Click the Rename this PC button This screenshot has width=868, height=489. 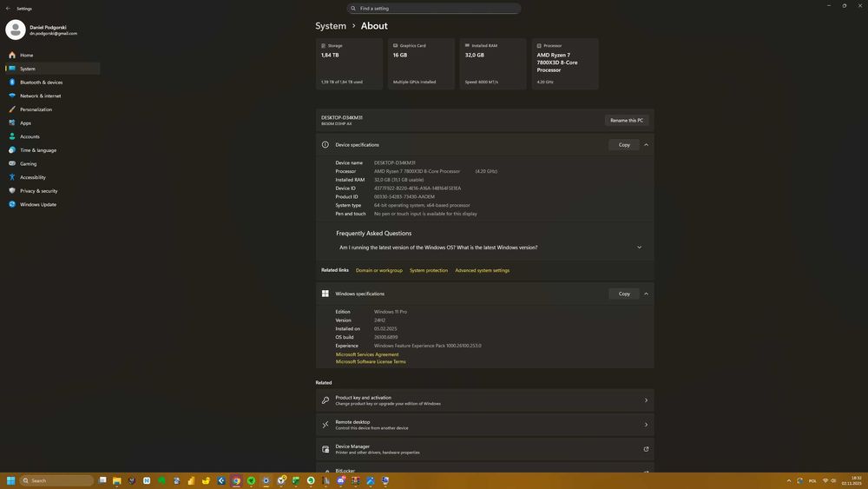pos(627,120)
